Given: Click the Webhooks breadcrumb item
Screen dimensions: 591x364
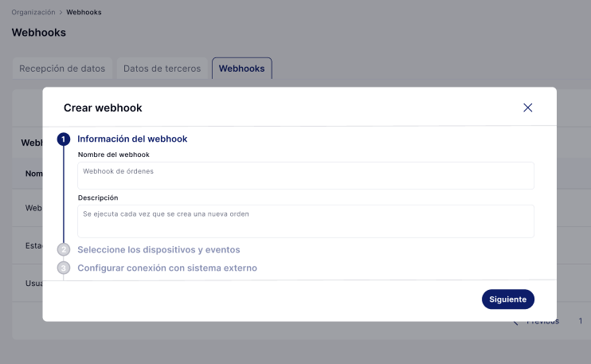Looking at the screenshot, I should pos(84,13).
